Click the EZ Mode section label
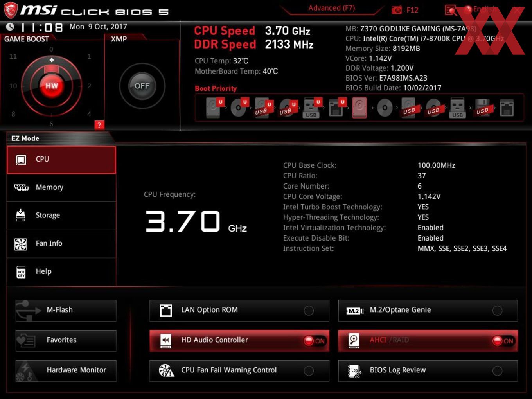 pos(25,138)
